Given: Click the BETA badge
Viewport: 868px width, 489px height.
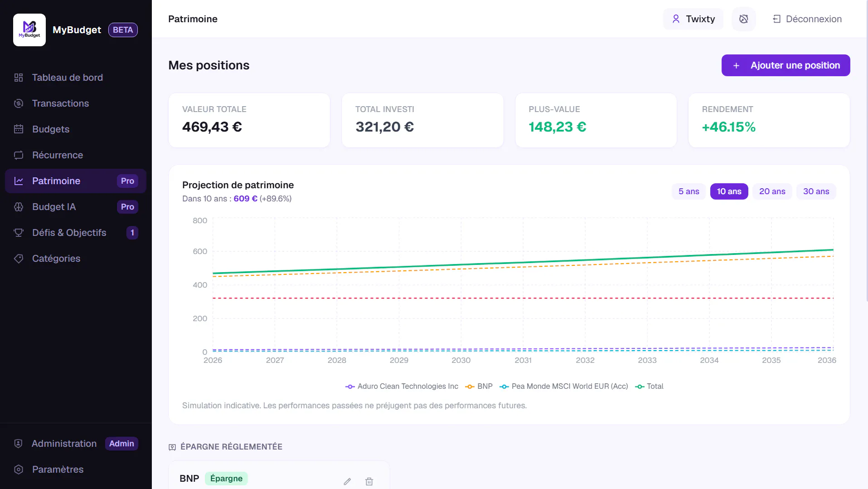Looking at the screenshot, I should [x=123, y=30].
